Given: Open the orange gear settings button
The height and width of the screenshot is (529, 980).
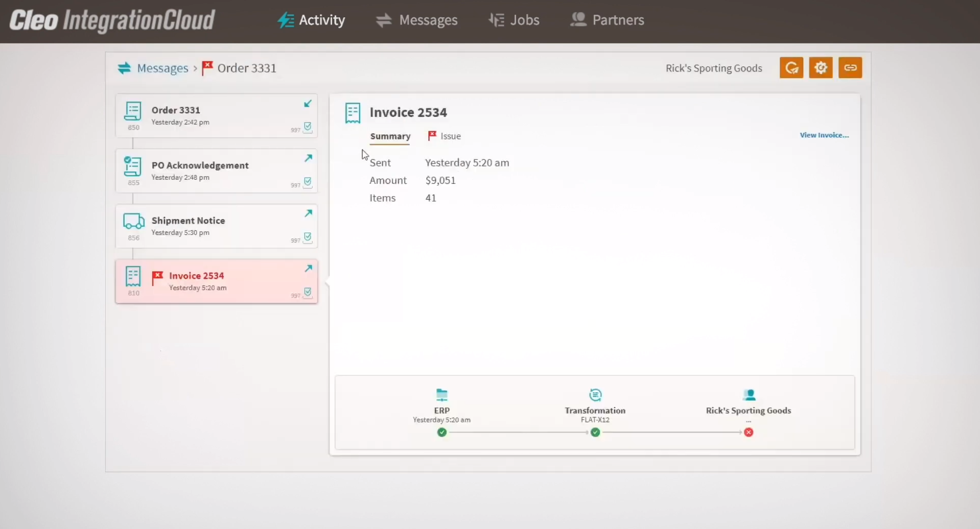Looking at the screenshot, I should (x=821, y=68).
